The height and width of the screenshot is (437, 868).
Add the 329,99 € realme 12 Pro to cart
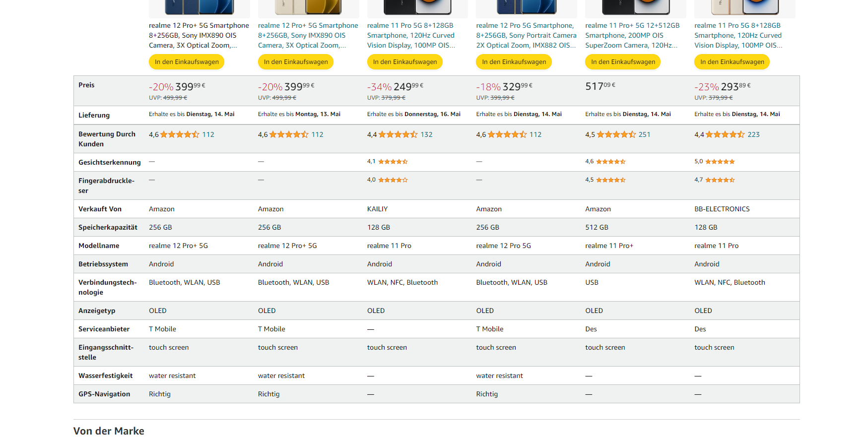[514, 62]
